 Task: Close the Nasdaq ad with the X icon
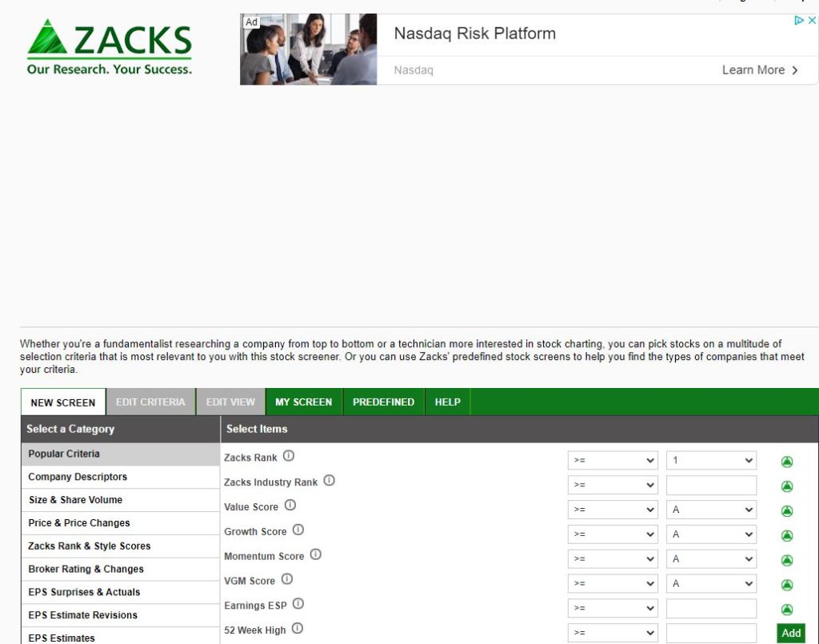coord(812,21)
